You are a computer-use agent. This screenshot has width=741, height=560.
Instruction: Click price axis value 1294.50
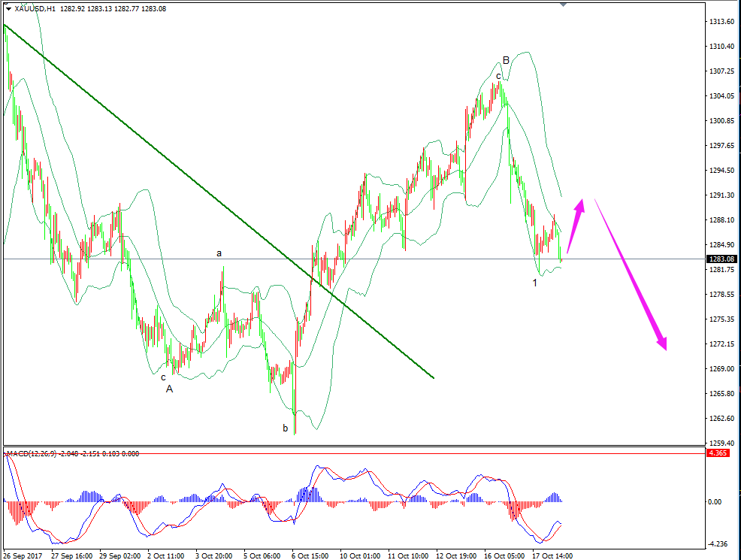tap(721, 171)
